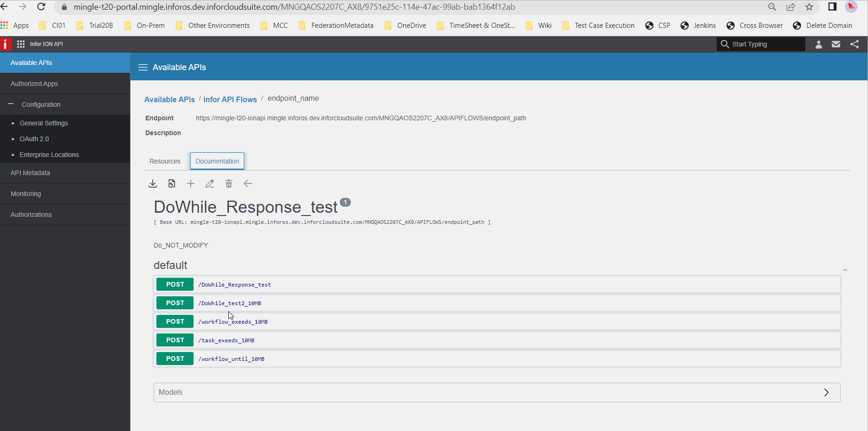868x431 pixels.
Task: Open the Delete Domain bookmark
Action: coord(823,26)
